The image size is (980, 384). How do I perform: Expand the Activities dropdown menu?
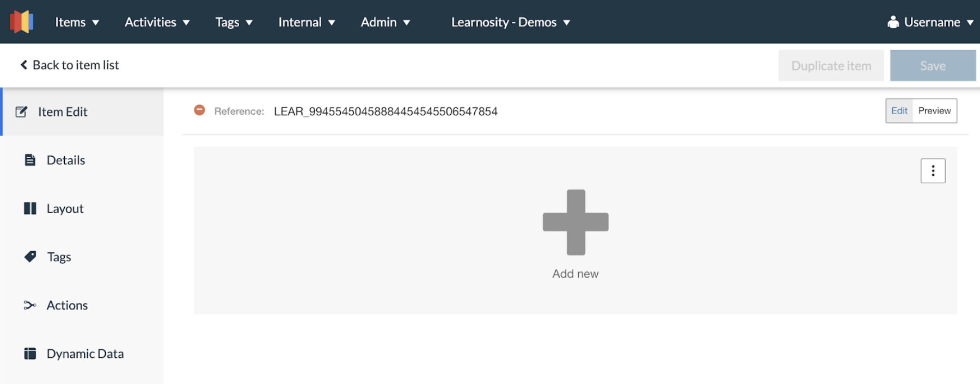point(157,22)
